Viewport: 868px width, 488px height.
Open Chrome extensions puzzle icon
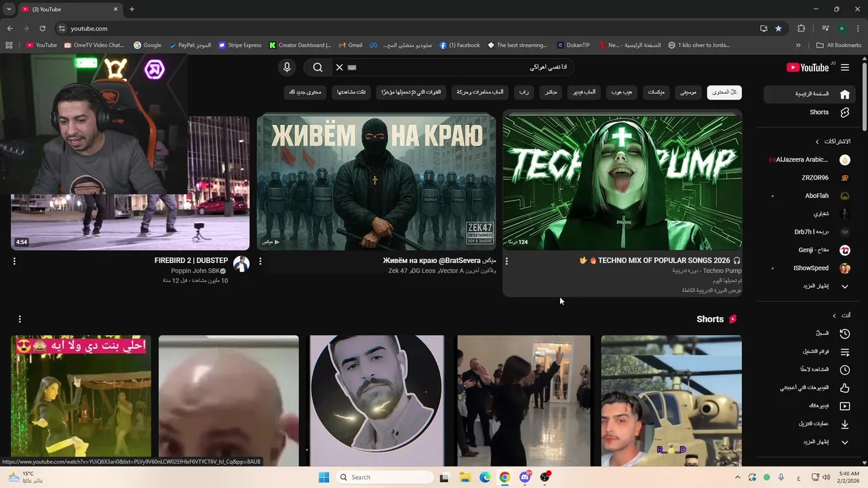click(x=802, y=28)
